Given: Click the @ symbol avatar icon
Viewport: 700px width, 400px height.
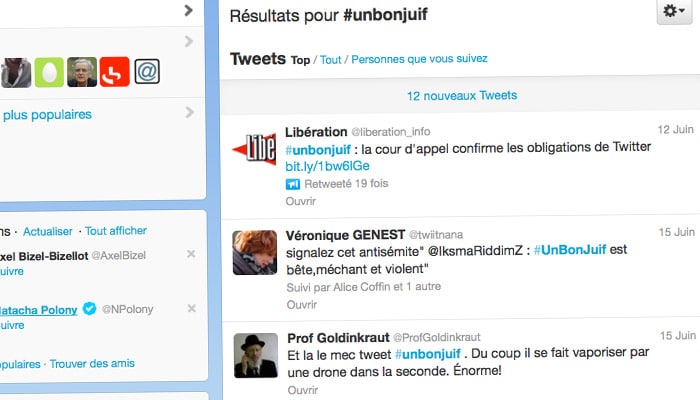Looking at the screenshot, I should [147, 71].
